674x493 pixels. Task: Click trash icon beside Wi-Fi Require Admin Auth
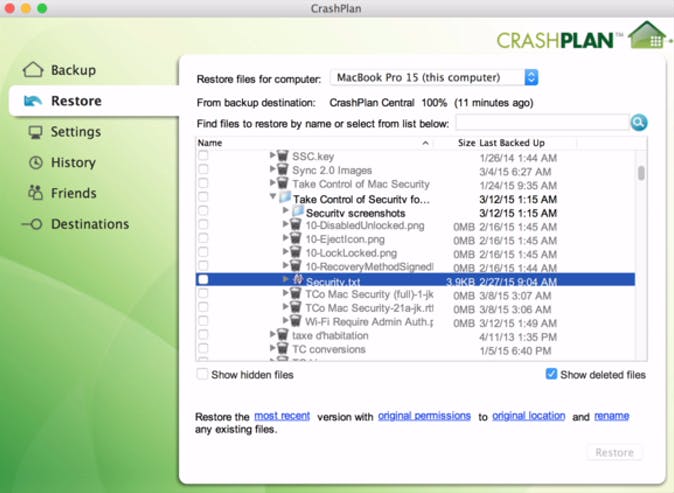295,321
